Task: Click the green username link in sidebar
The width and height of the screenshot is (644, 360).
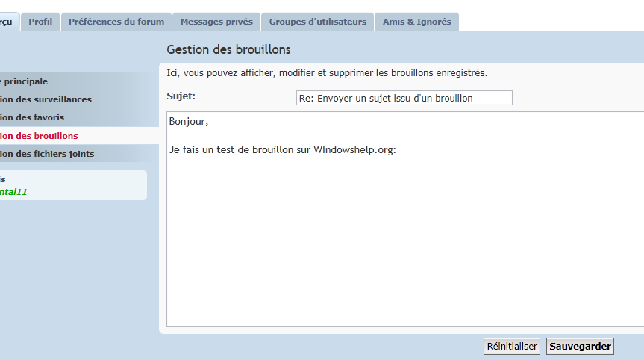Action: [x=13, y=192]
